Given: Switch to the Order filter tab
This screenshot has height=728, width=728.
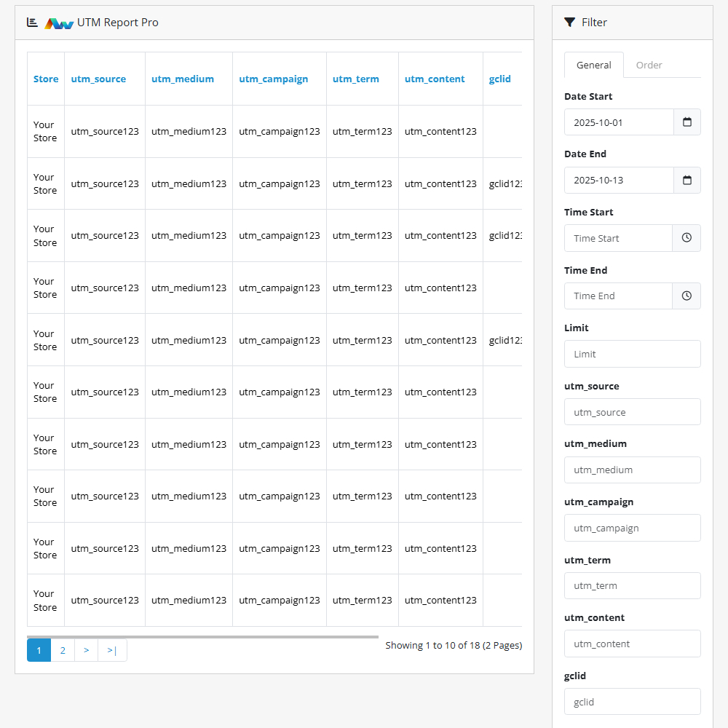Looking at the screenshot, I should tap(649, 65).
